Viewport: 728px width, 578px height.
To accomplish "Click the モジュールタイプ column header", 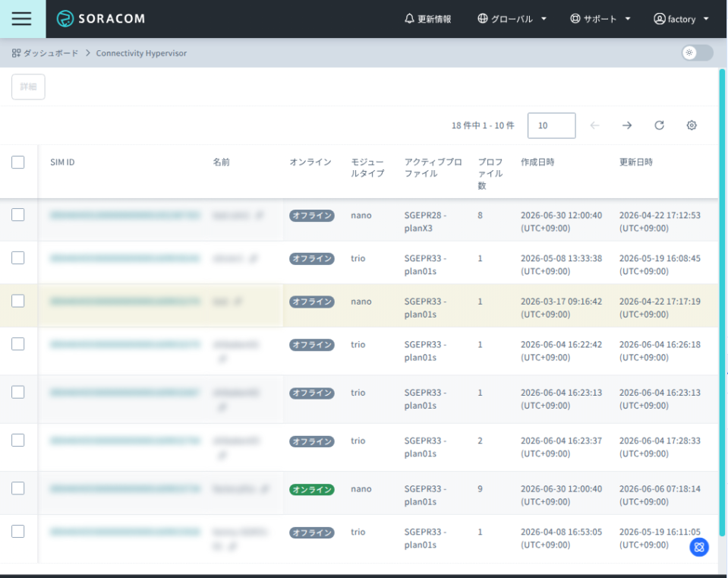I will (367, 168).
